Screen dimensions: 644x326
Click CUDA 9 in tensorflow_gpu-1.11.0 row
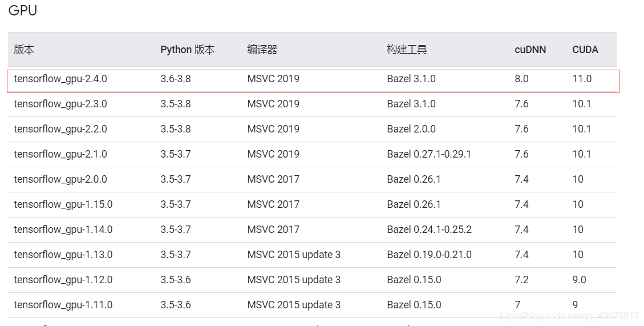575,304
